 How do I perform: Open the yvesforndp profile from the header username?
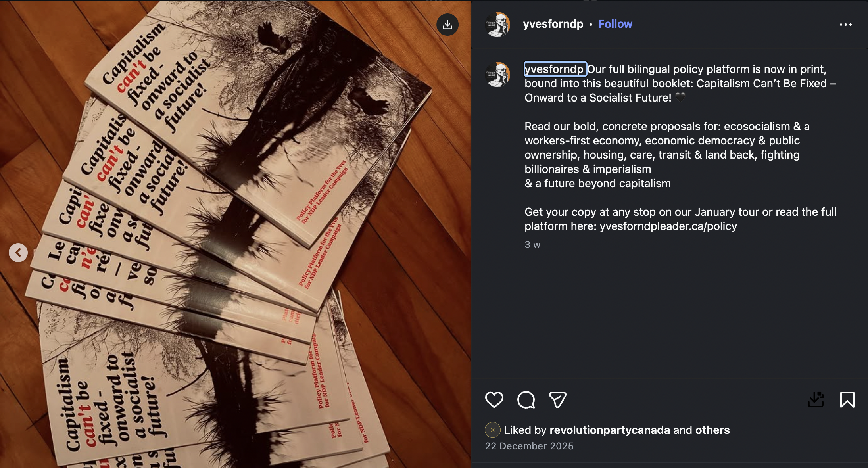coord(553,24)
